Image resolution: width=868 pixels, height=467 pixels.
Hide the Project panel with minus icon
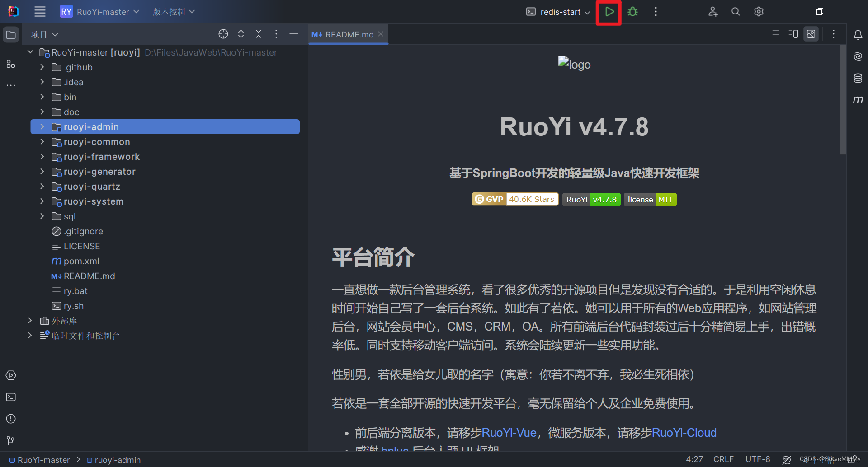pos(294,34)
